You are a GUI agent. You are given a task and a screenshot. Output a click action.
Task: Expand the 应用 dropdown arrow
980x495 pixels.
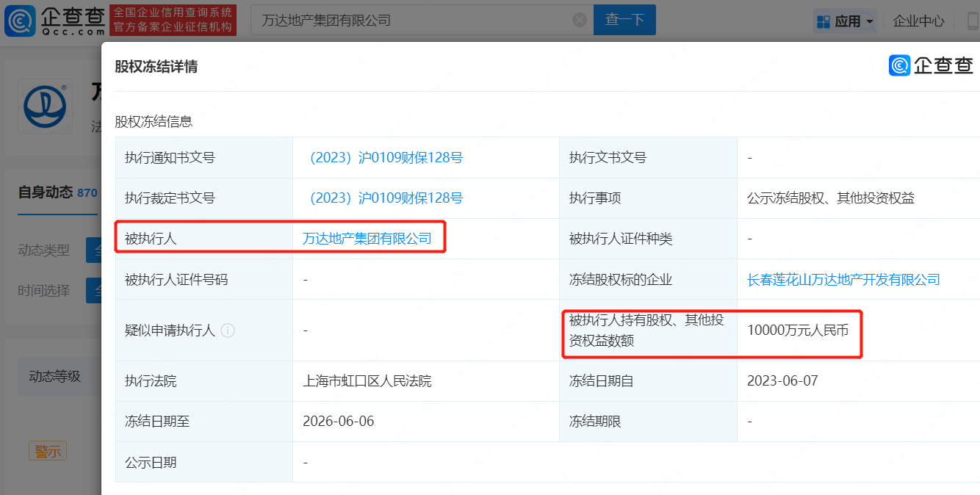[871, 21]
